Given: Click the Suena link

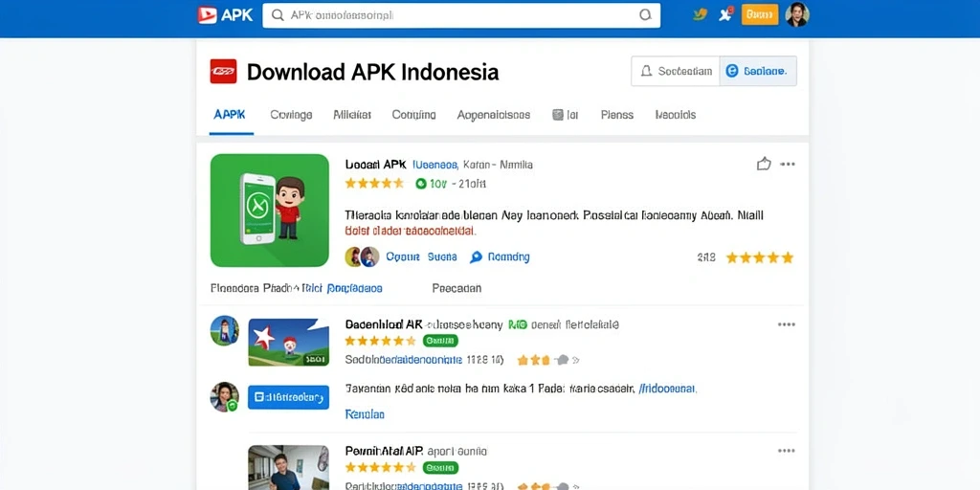Looking at the screenshot, I should [442, 256].
